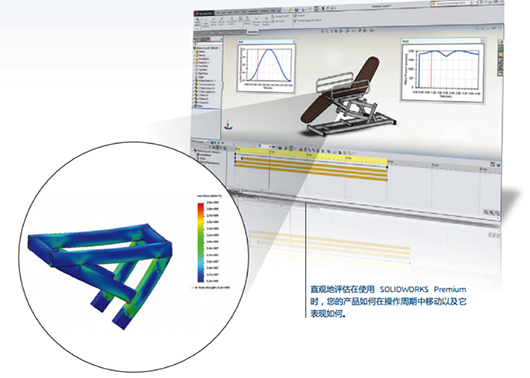Image resolution: width=530 pixels, height=378 pixels.
Task: Open the Simulation menu in the menu bar
Action: [254, 11]
